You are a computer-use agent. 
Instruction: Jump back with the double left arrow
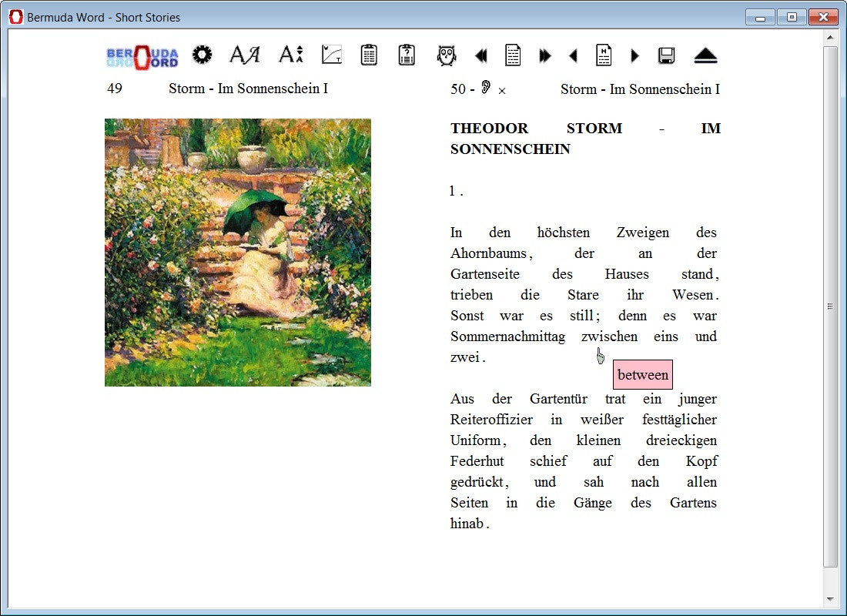[480, 55]
